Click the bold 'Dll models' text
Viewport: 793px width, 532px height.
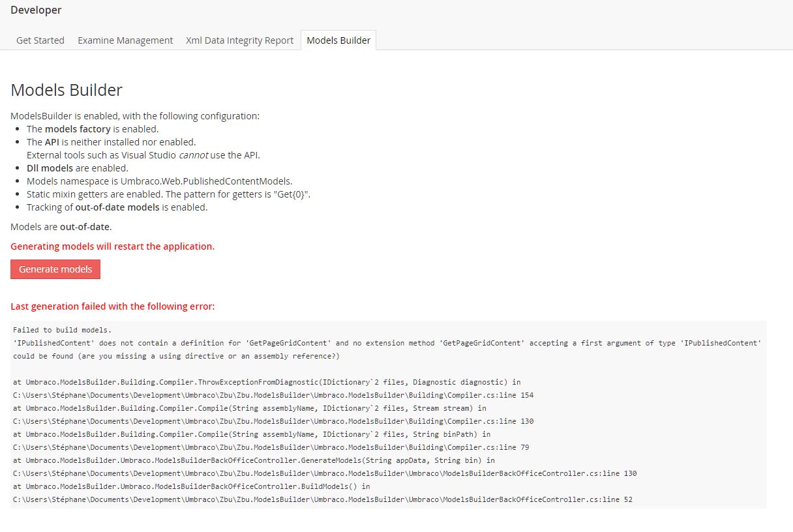click(50, 168)
